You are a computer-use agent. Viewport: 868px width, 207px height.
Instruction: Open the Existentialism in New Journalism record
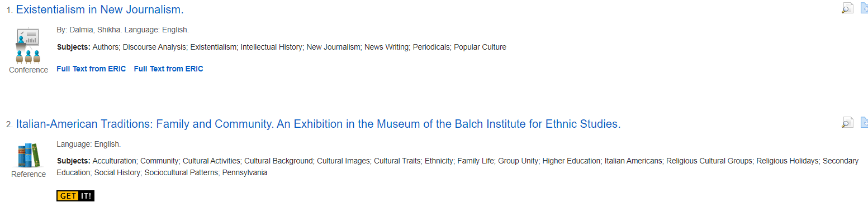[x=99, y=9]
